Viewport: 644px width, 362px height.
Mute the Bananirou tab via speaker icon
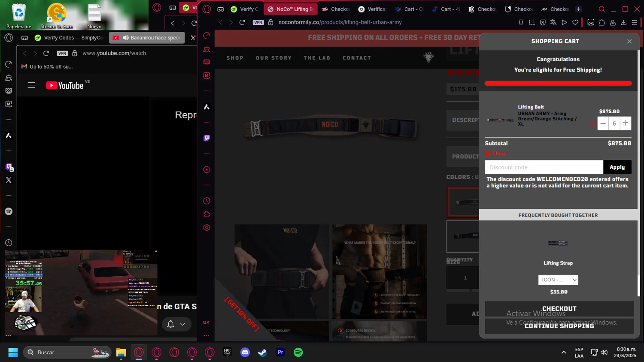click(126, 38)
